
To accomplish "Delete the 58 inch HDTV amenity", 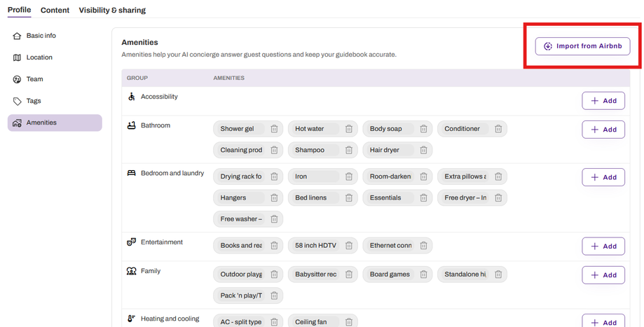I will pos(349,245).
